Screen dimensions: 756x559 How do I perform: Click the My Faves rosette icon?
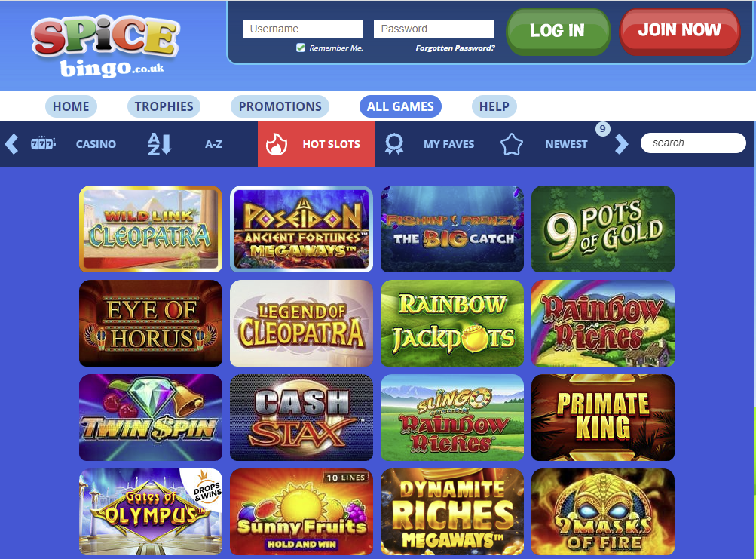[x=394, y=144]
